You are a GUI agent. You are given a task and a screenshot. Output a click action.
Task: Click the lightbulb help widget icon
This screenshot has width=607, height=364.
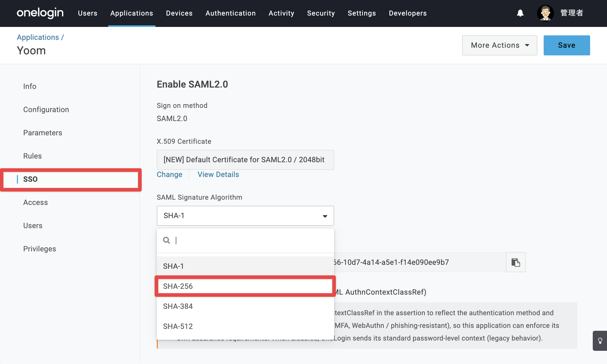600,341
